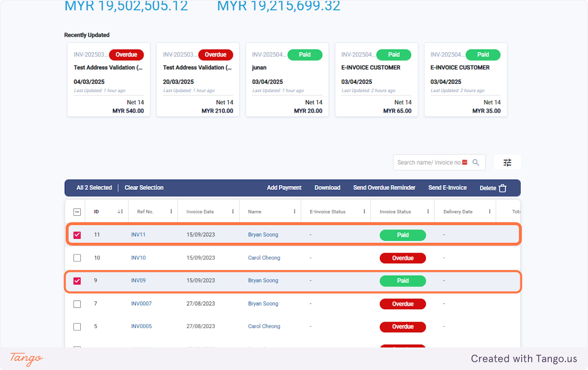Click the Paid status badge for INV11
This screenshot has height=370, width=588.
pyautogui.click(x=403, y=235)
